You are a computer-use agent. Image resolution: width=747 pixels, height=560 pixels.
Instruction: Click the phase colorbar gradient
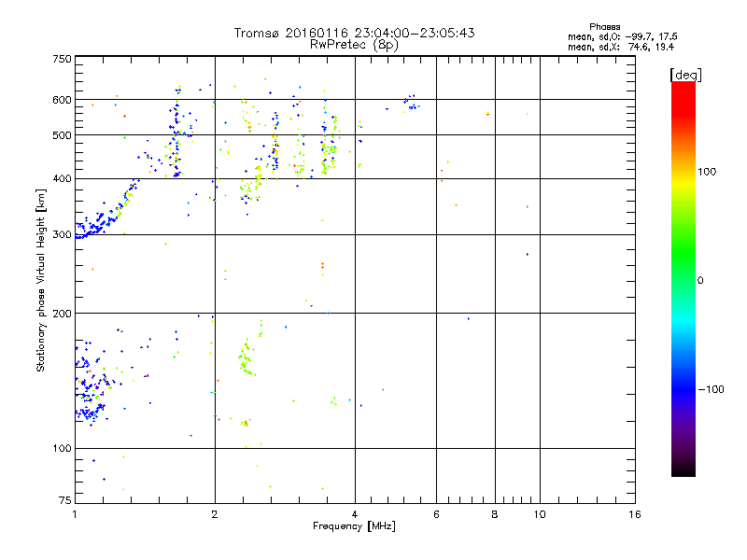[684, 278]
